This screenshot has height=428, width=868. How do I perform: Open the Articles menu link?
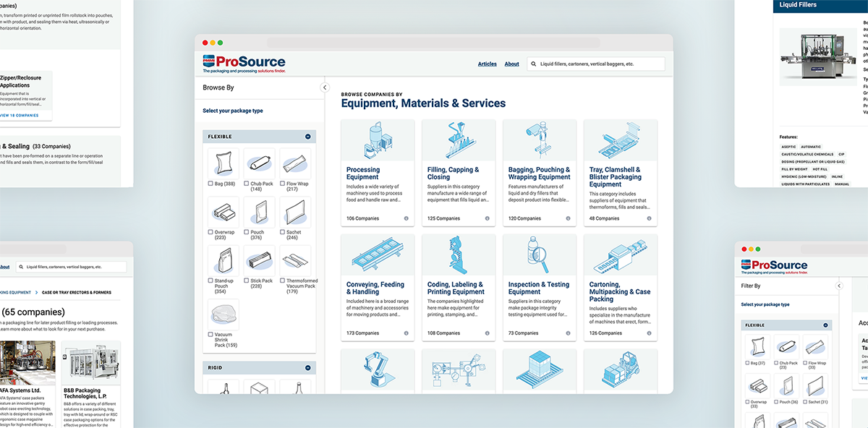tap(487, 64)
